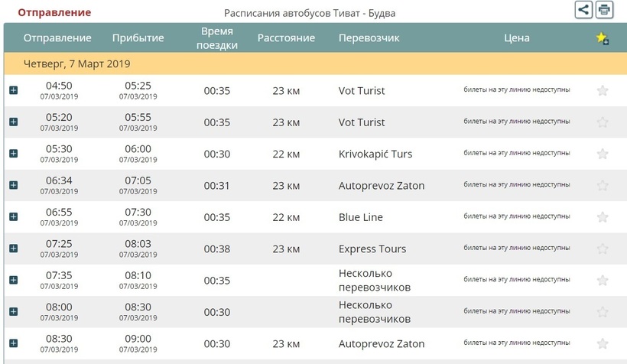Click the Перевозчик column header
The height and width of the screenshot is (364, 627).
point(369,38)
